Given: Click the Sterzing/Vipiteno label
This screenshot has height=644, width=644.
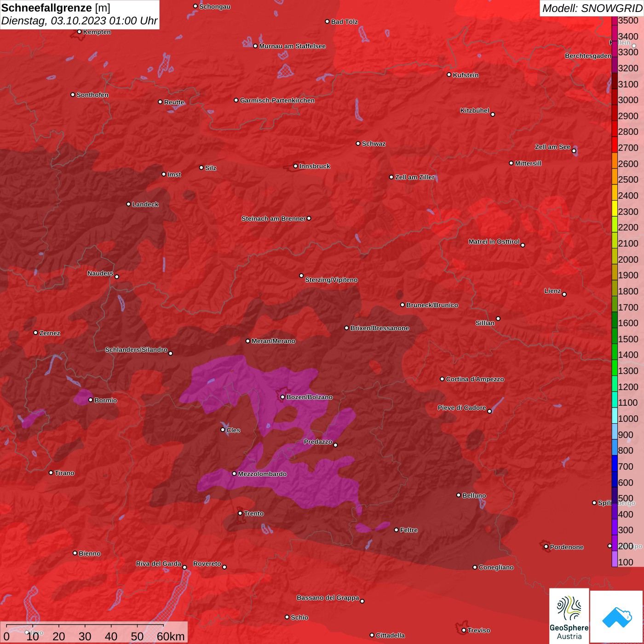Looking at the screenshot, I should click(331, 280).
